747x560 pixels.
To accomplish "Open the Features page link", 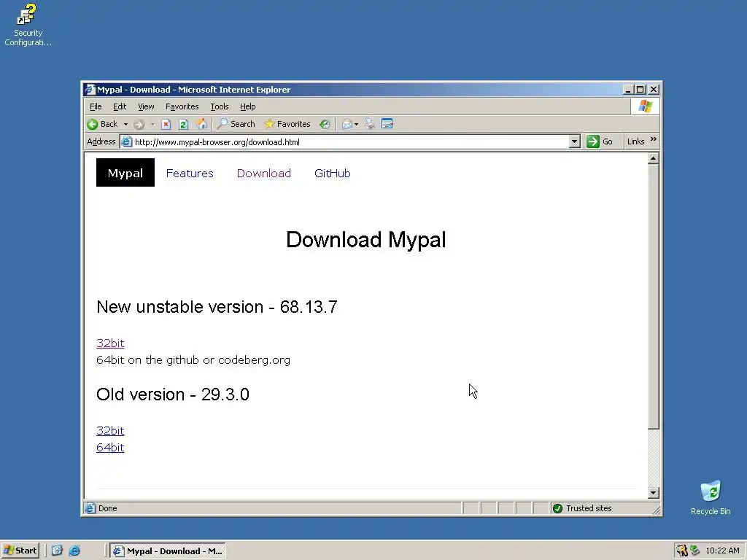I will coord(190,174).
